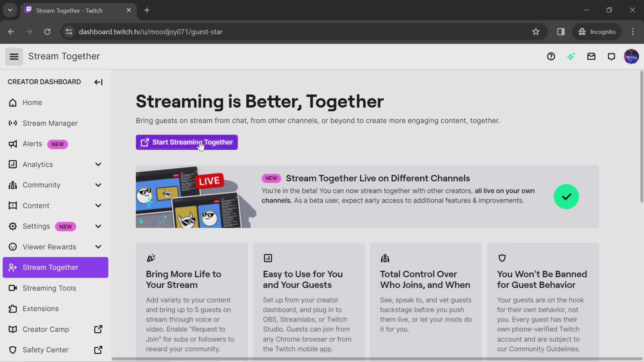Open the browser side panel icon
Image resolution: width=644 pixels, height=362 pixels.
pyautogui.click(x=561, y=32)
